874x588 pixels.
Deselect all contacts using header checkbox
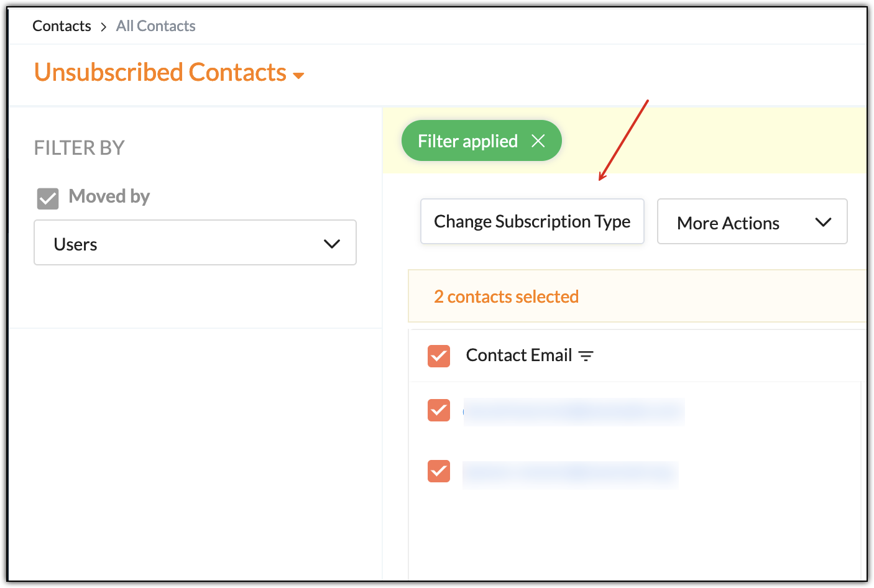439,356
